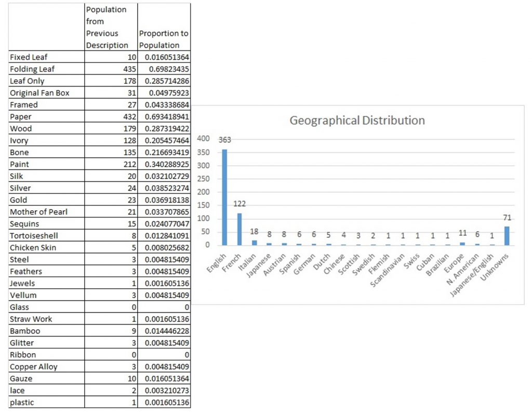Viewport: 532px width, 415px height.
Task: Select the population value 435 for Folding Leaf
Action: [111, 69]
